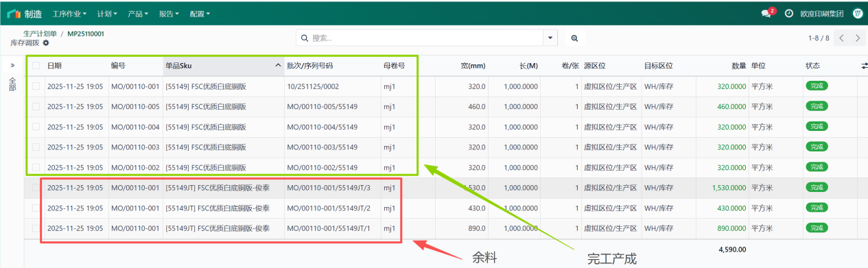
Task: Sort by the 目标区位 column header
Action: click(x=669, y=66)
